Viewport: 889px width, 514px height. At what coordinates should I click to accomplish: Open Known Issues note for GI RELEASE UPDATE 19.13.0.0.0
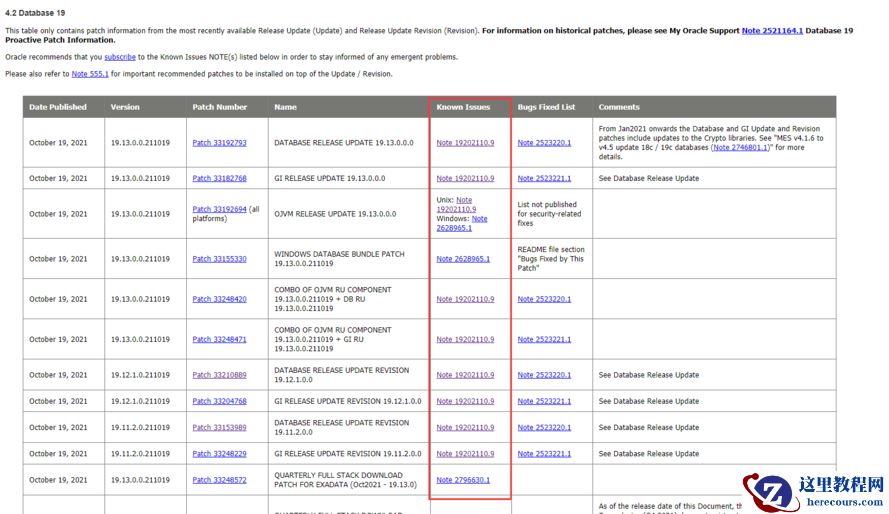(465, 178)
